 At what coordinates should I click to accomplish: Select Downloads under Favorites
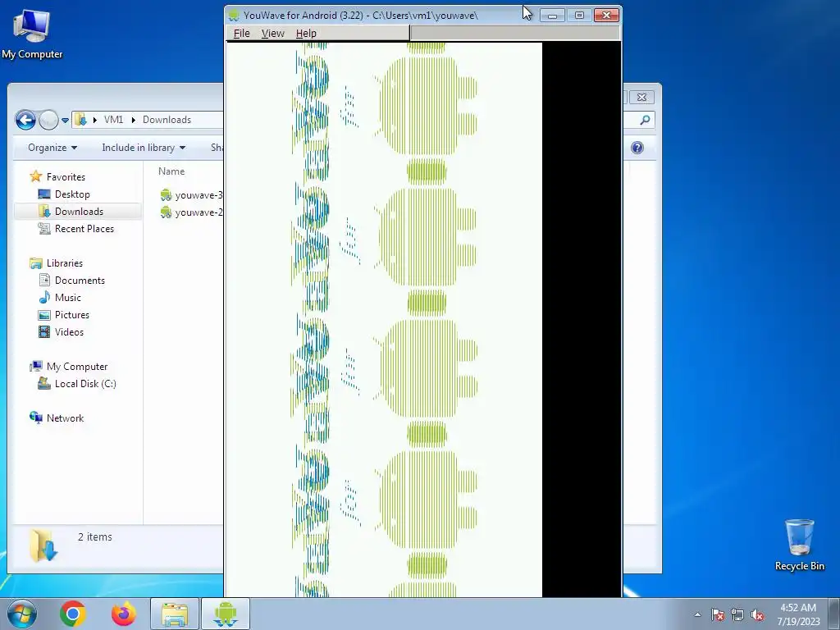79,211
